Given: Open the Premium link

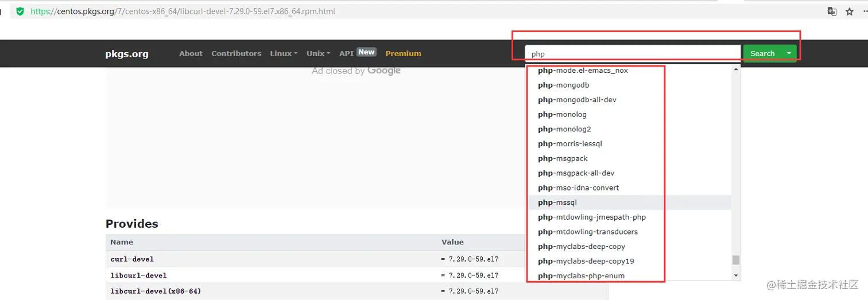Looking at the screenshot, I should [403, 53].
